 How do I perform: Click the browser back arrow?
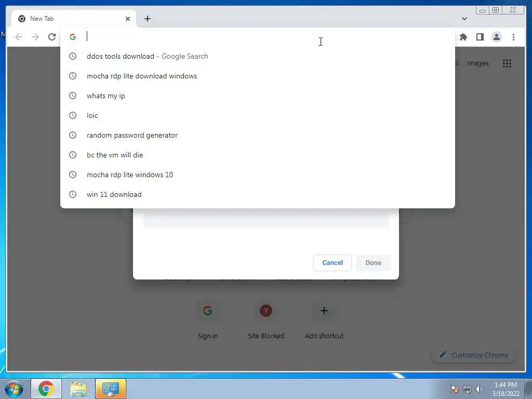point(19,37)
